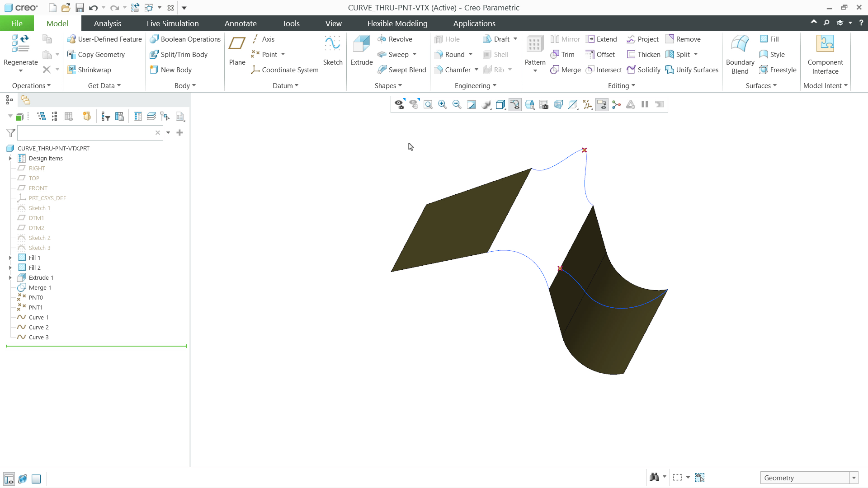868x488 pixels.
Task: Open the Sweep dropdown arrow
Action: pyautogui.click(x=415, y=55)
